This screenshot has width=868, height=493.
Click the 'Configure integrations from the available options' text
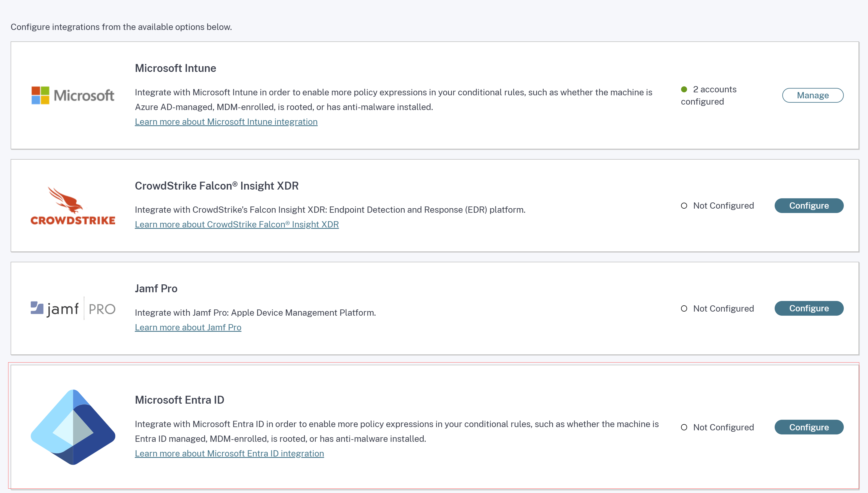[x=121, y=27]
